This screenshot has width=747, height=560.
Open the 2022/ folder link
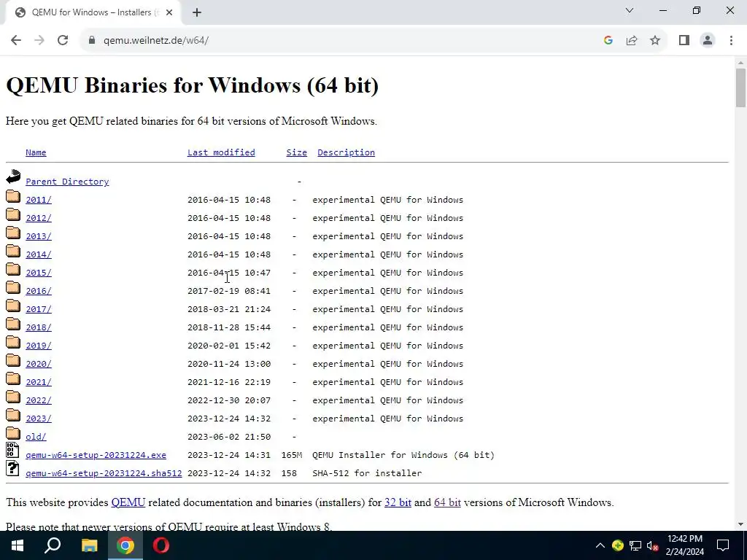(x=39, y=400)
